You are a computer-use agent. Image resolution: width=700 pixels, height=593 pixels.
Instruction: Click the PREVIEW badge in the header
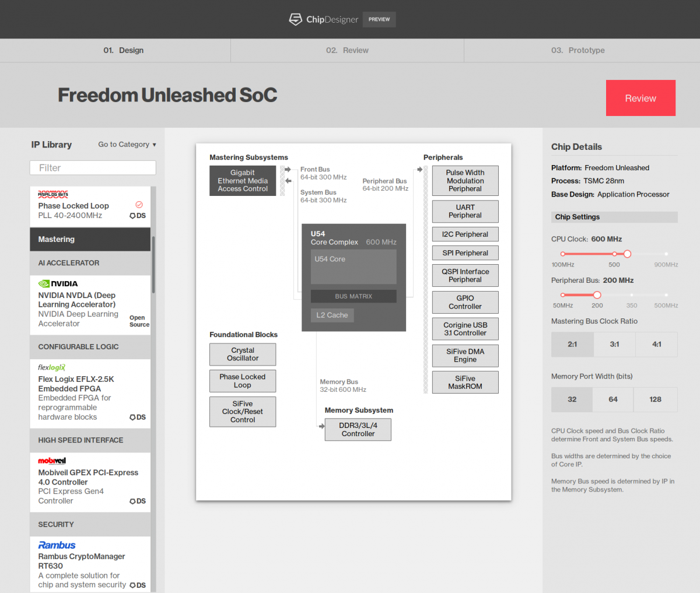coord(379,19)
